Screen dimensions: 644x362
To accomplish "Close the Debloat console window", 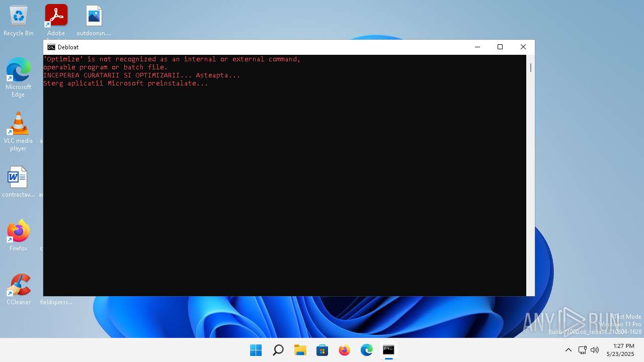I will click(x=523, y=47).
